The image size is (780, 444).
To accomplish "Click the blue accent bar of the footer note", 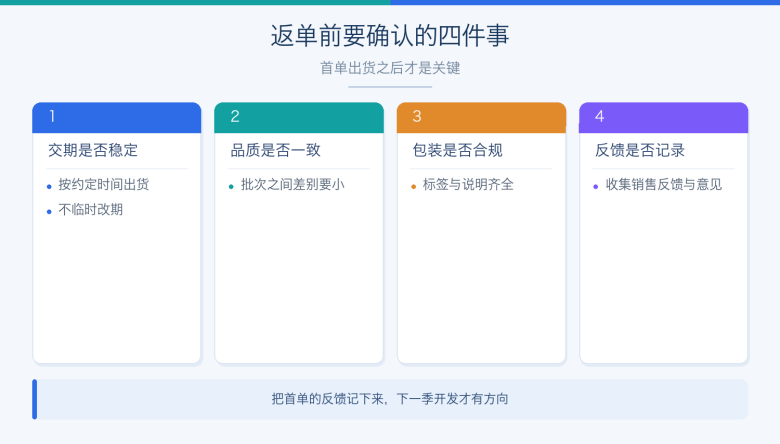I will pos(35,399).
